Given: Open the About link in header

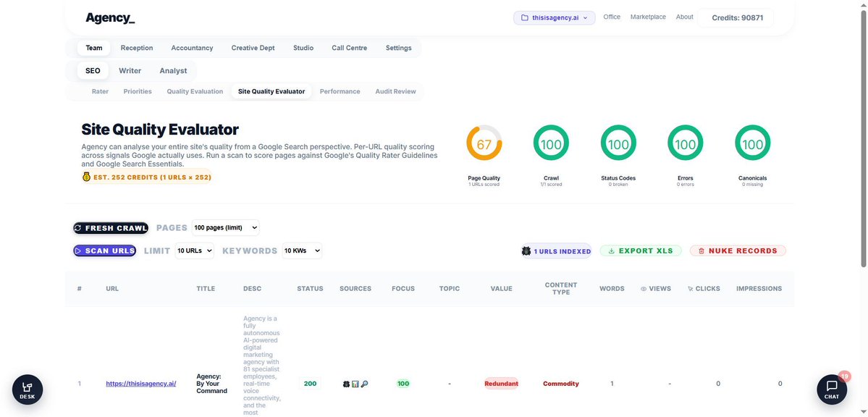Looking at the screenshot, I should coord(685,17).
